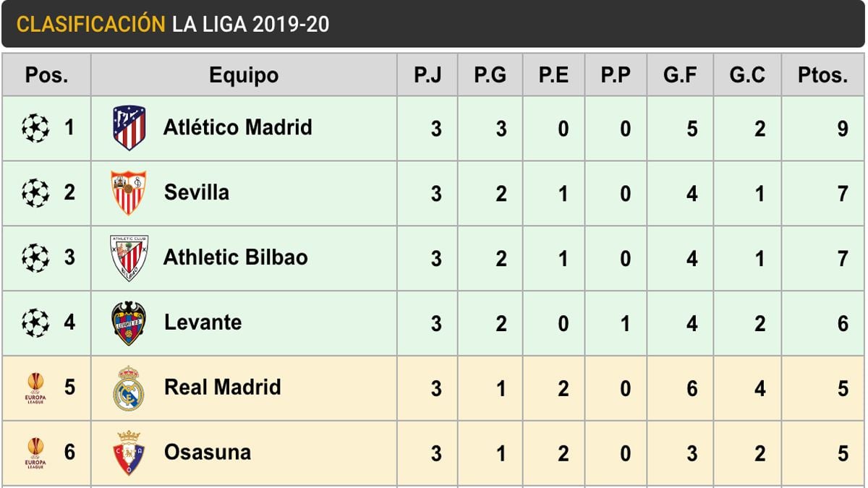The image size is (868, 488).
Task: Click the P.J column header
Action: [427, 75]
